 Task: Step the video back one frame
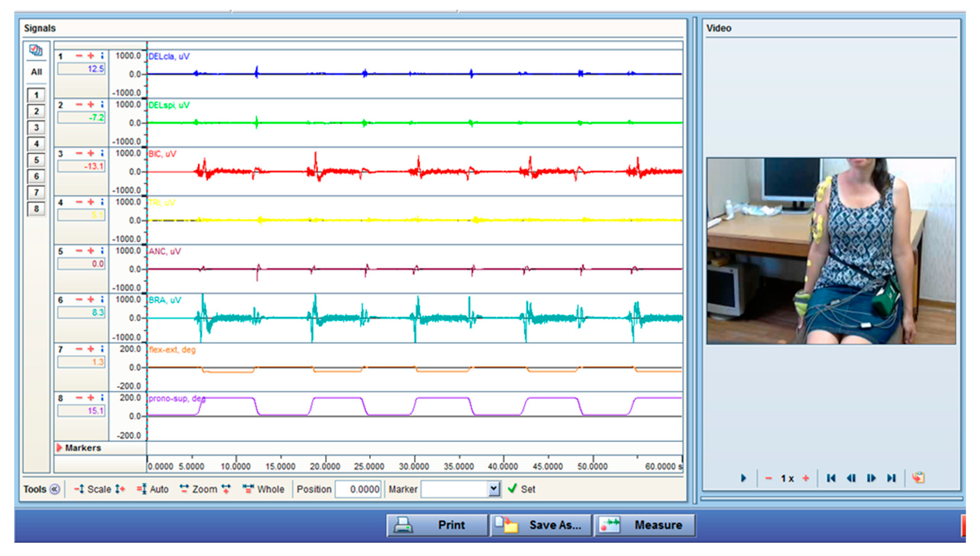pyautogui.click(x=851, y=478)
